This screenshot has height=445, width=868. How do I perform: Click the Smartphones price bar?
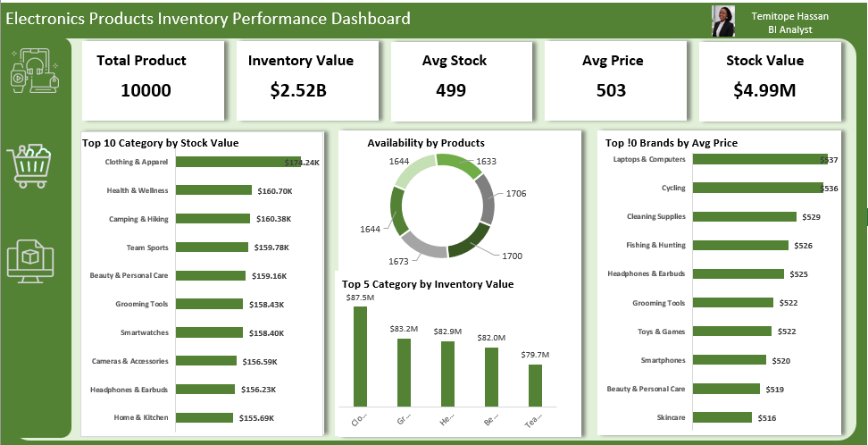pos(730,359)
